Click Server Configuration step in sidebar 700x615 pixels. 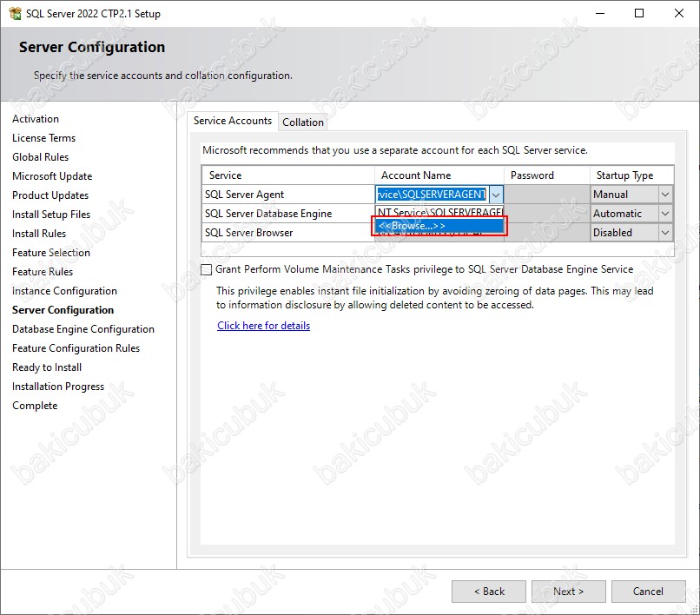pyautogui.click(x=63, y=310)
